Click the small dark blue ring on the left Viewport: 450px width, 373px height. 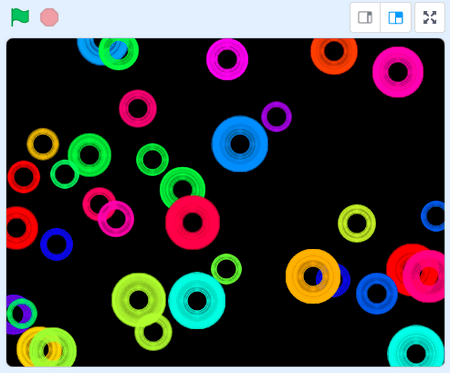[57, 244]
